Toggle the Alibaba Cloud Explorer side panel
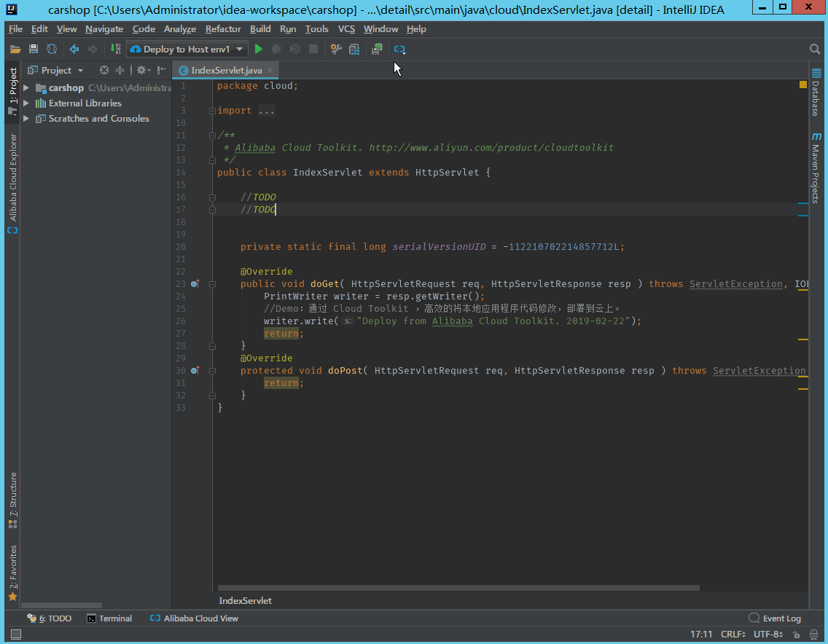Screen dimensions: 828x644 pyautogui.click(x=12, y=184)
